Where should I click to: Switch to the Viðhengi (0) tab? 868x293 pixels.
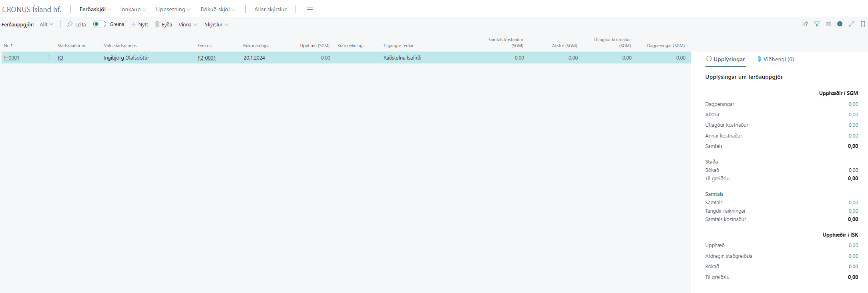pyautogui.click(x=776, y=59)
